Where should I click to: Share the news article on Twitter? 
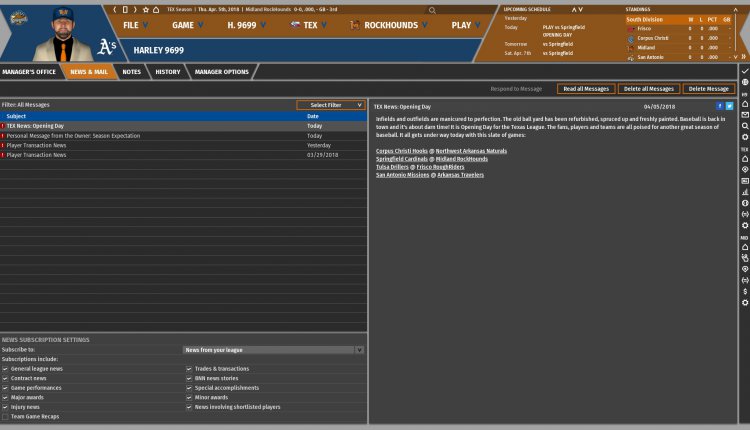(729, 105)
